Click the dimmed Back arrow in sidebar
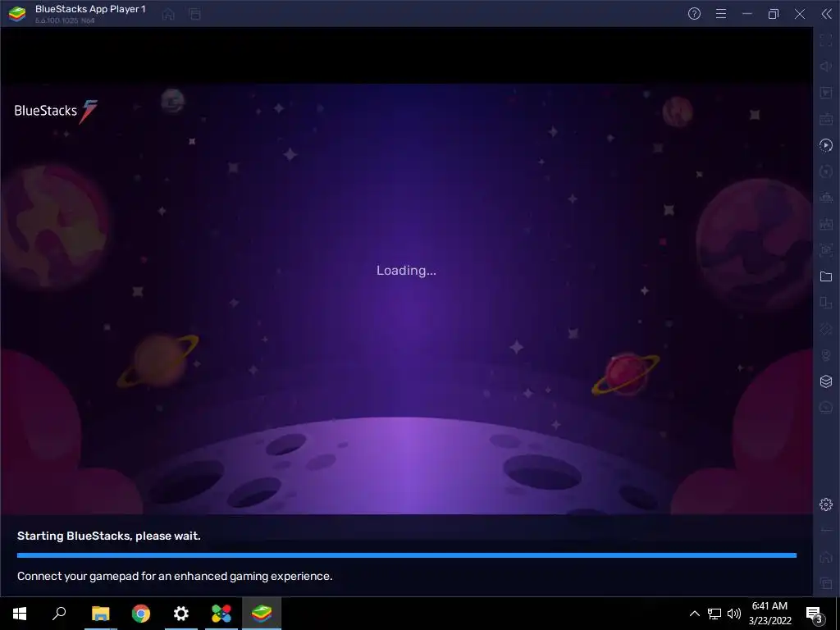Image resolution: width=840 pixels, height=630 pixels. tap(826, 531)
